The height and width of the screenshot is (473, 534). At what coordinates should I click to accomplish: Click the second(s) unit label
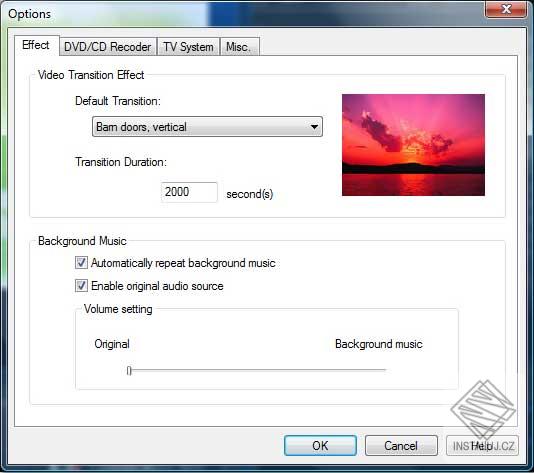pyautogui.click(x=250, y=194)
